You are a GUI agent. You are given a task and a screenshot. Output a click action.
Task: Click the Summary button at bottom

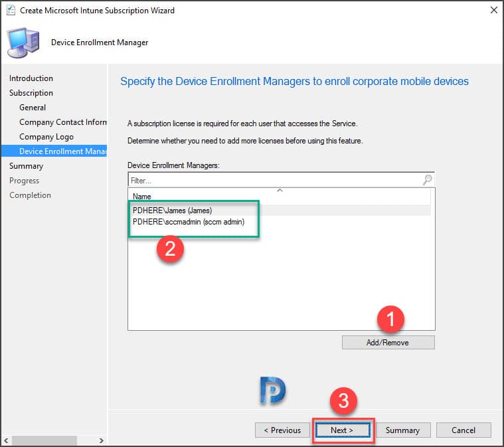(x=403, y=430)
